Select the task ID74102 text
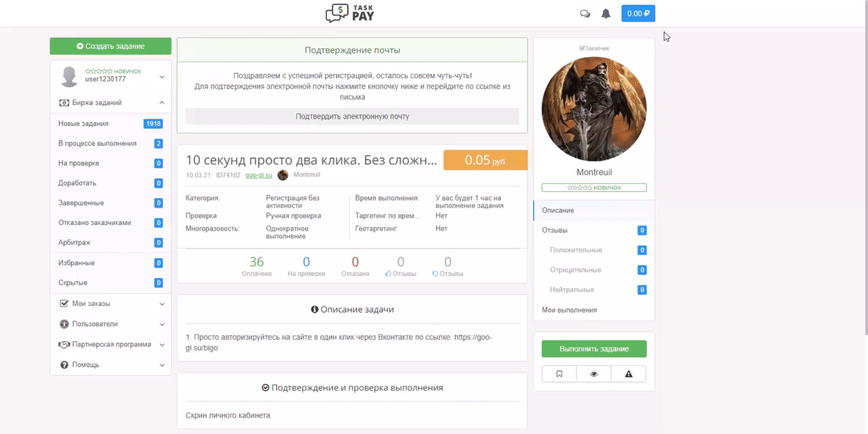868x434 pixels. pyautogui.click(x=229, y=175)
